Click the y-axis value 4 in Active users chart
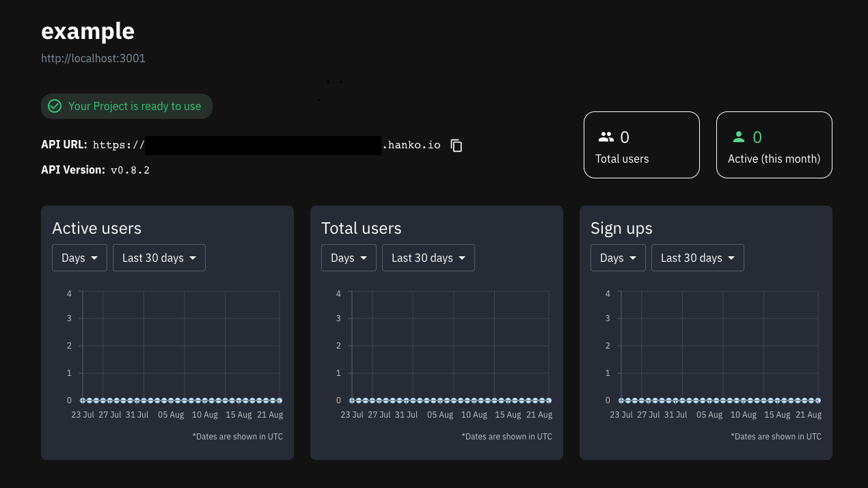868x488 pixels. pos(69,294)
